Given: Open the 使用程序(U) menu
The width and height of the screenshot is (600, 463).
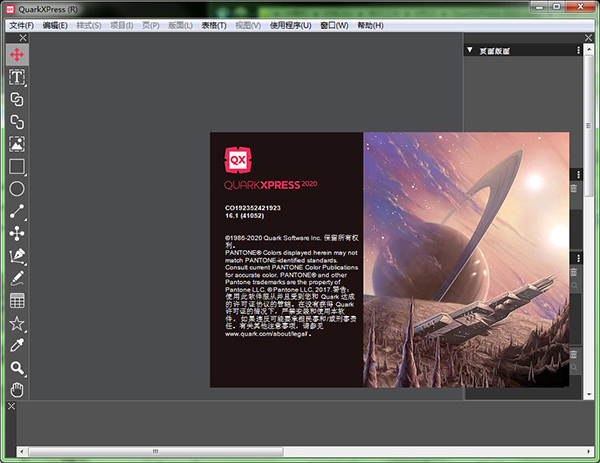Looking at the screenshot, I should [x=290, y=26].
